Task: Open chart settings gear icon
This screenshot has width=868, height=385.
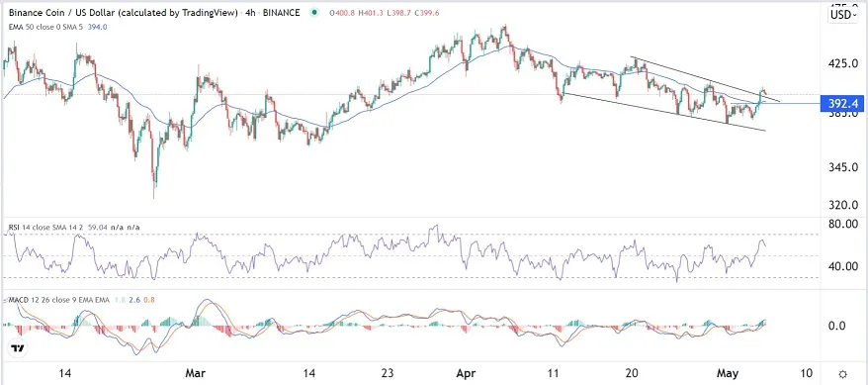Action: click(843, 374)
